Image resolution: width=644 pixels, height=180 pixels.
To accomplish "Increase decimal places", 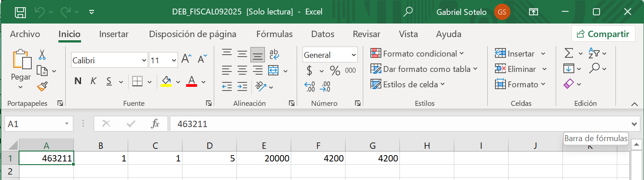I will [x=310, y=86].
